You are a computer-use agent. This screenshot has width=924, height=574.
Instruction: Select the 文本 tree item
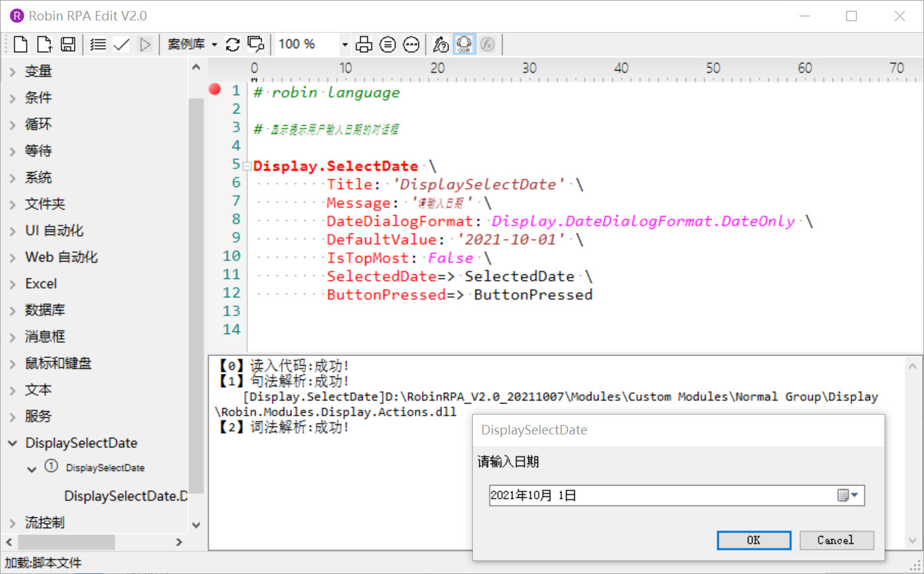point(38,390)
